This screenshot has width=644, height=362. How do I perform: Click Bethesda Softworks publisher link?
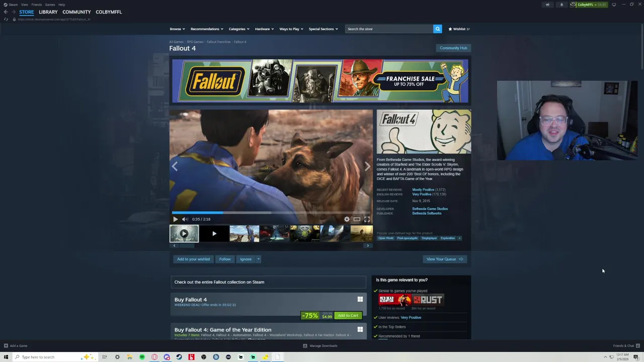[427, 213]
